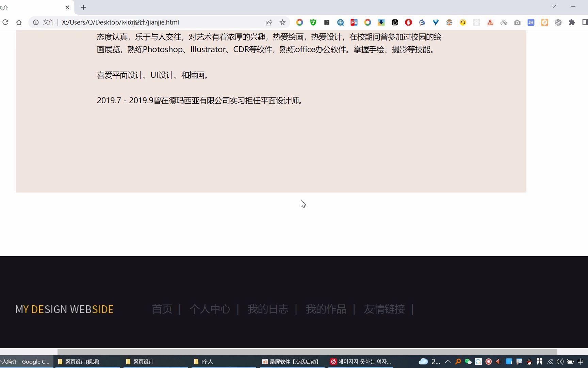
Task: Reload the page with the refresh icon
Action: pyautogui.click(x=5, y=22)
